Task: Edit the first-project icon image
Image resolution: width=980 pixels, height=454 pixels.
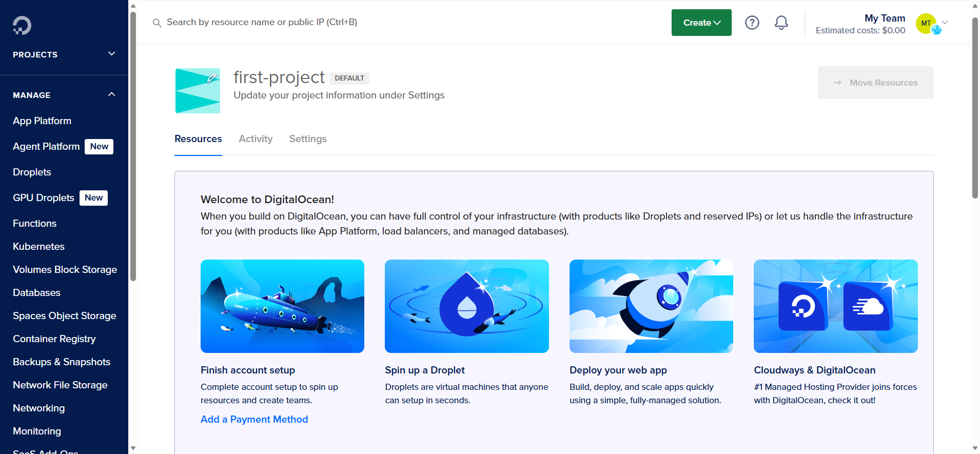Action: (x=212, y=77)
